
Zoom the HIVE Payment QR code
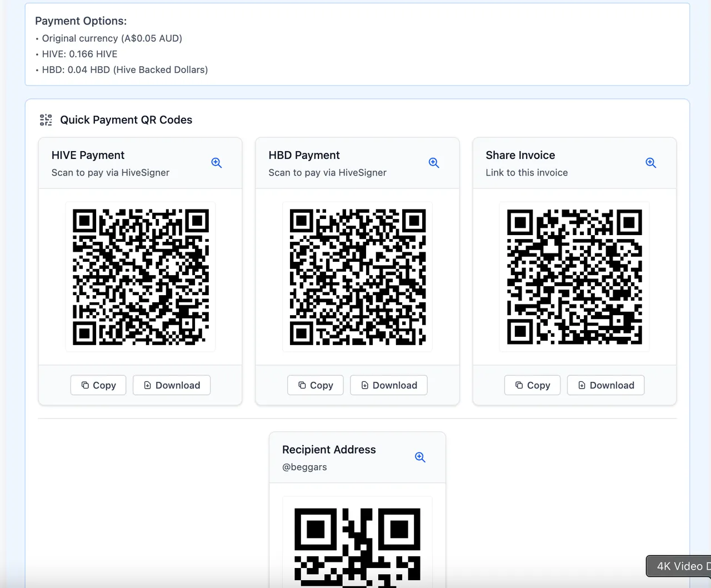point(217,163)
